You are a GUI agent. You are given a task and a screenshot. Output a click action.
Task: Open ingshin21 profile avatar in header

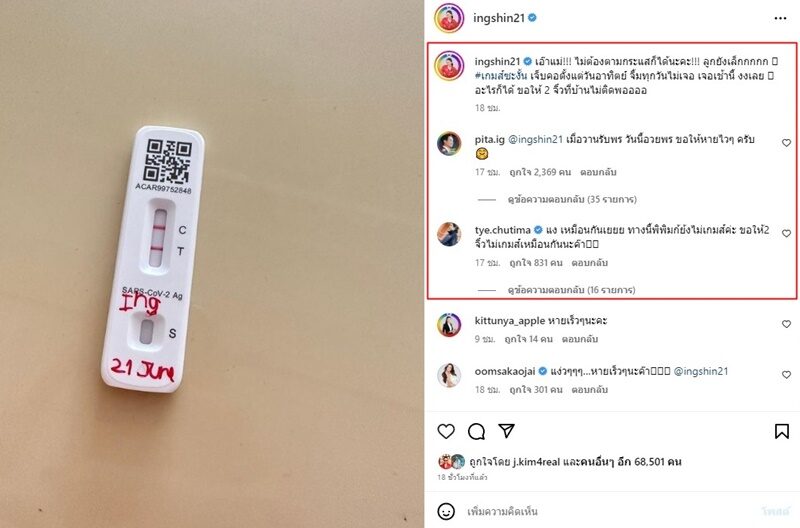tap(449, 18)
